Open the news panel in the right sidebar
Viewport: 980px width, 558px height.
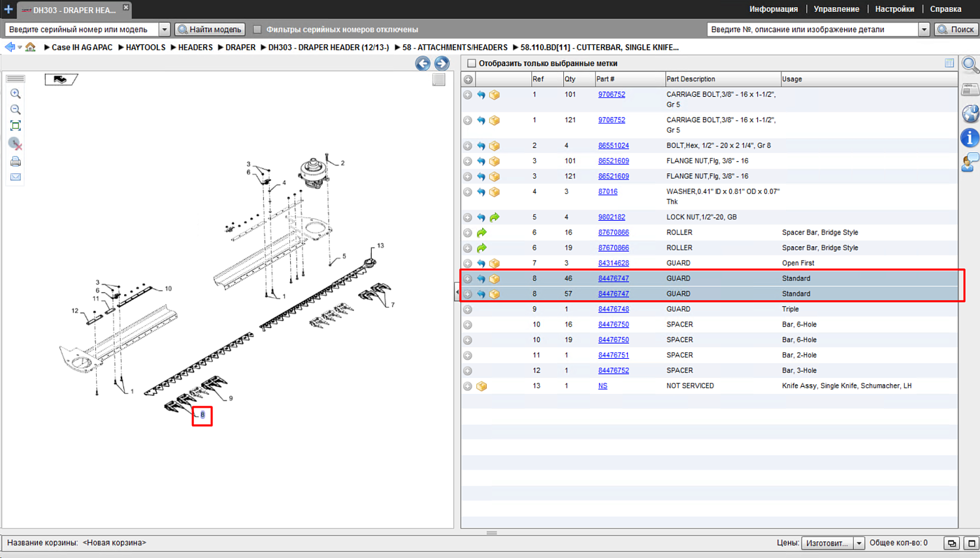(970, 90)
